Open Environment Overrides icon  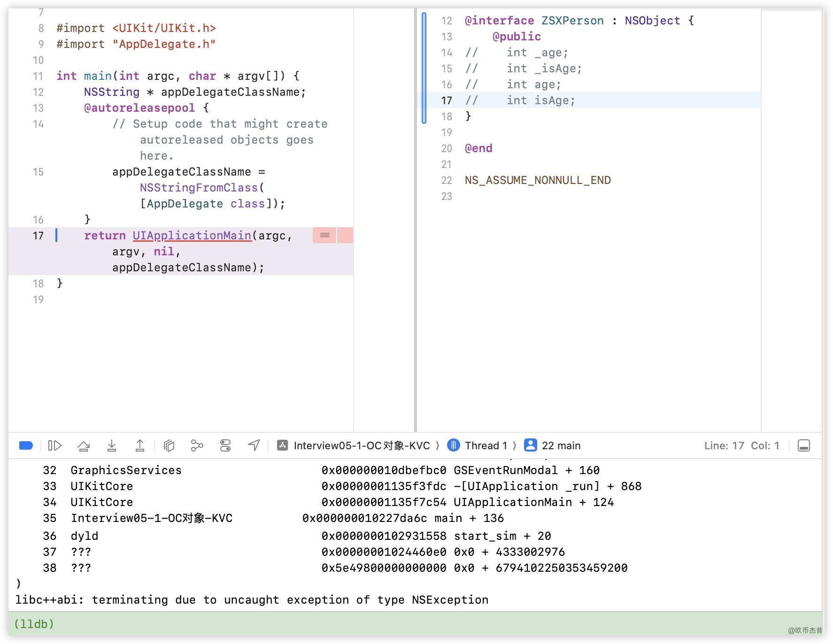pos(225,445)
